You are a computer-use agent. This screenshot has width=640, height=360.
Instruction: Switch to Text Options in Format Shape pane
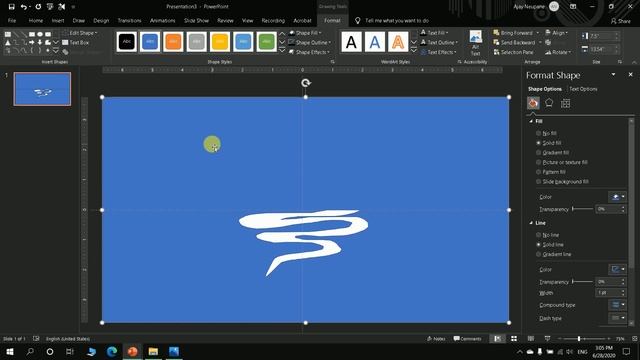point(583,89)
